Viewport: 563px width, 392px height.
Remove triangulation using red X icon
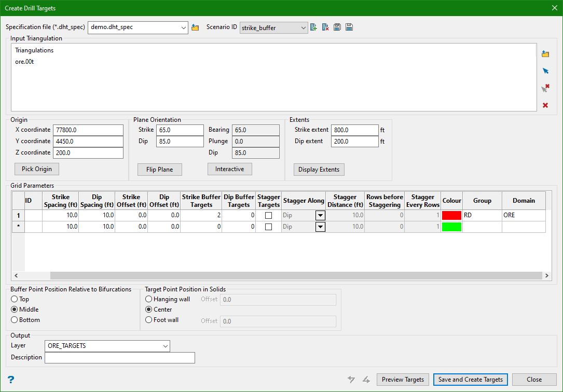tap(545, 105)
